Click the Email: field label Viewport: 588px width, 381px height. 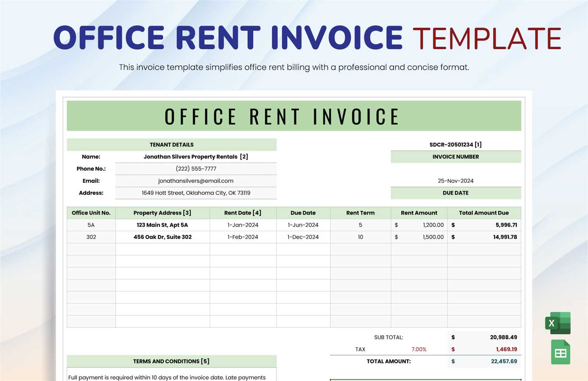click(91, 181)
